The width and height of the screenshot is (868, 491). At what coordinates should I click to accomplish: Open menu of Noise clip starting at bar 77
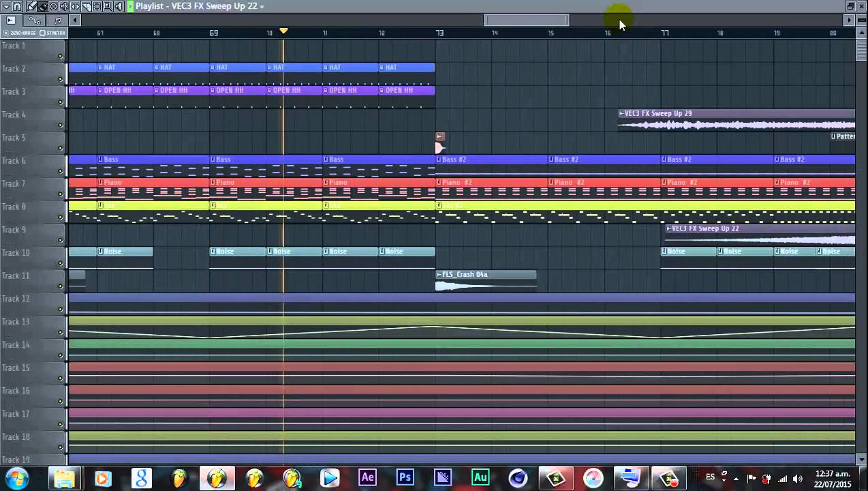click(664, 252)
